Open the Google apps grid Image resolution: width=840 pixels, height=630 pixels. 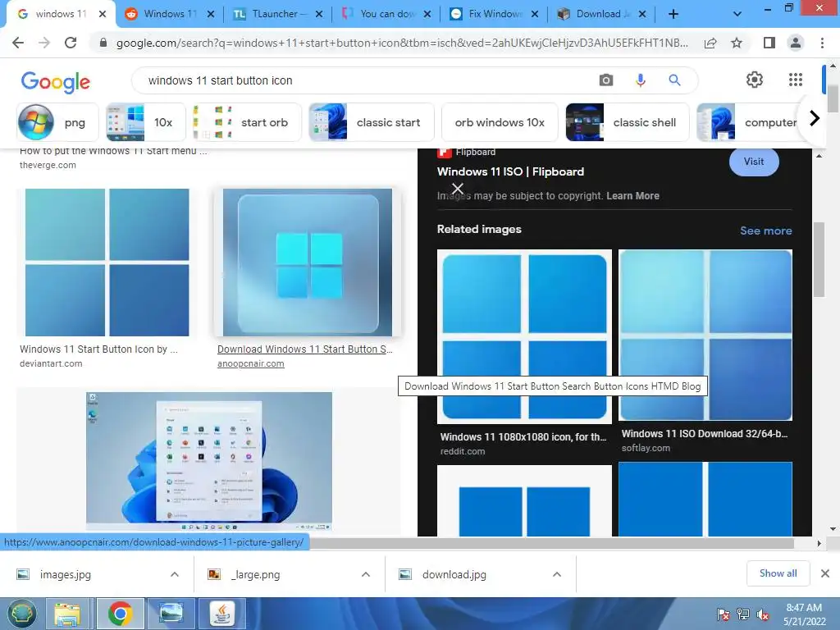click(x=796, y=80)
